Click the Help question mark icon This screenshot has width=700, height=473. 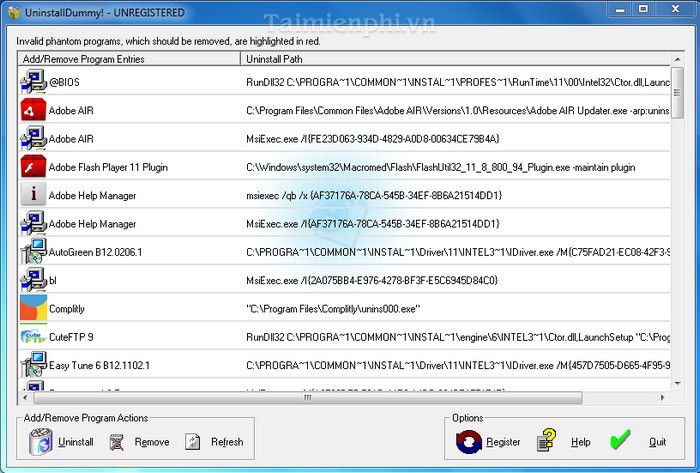pos(547,440)
